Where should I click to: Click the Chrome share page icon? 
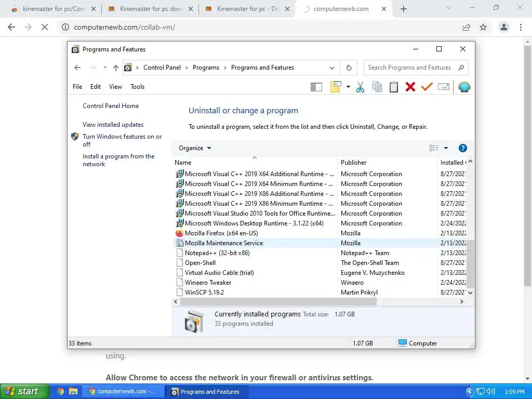tap(467, 27)
